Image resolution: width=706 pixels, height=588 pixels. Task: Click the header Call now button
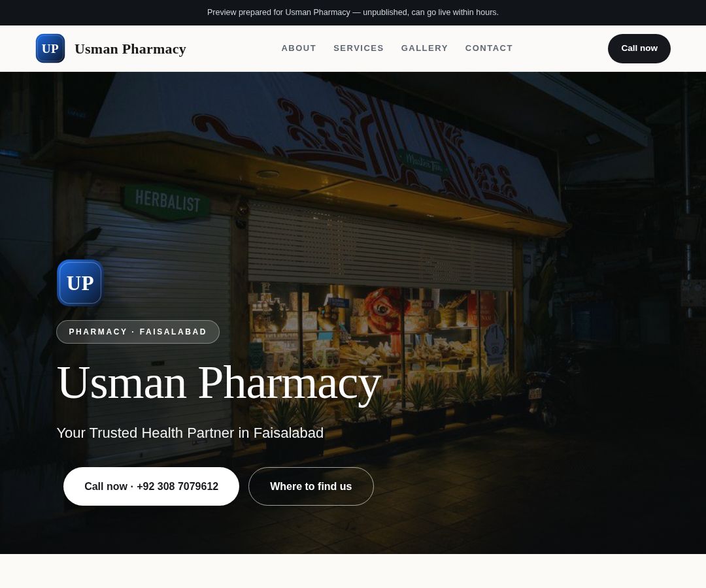tap(639, 48)
